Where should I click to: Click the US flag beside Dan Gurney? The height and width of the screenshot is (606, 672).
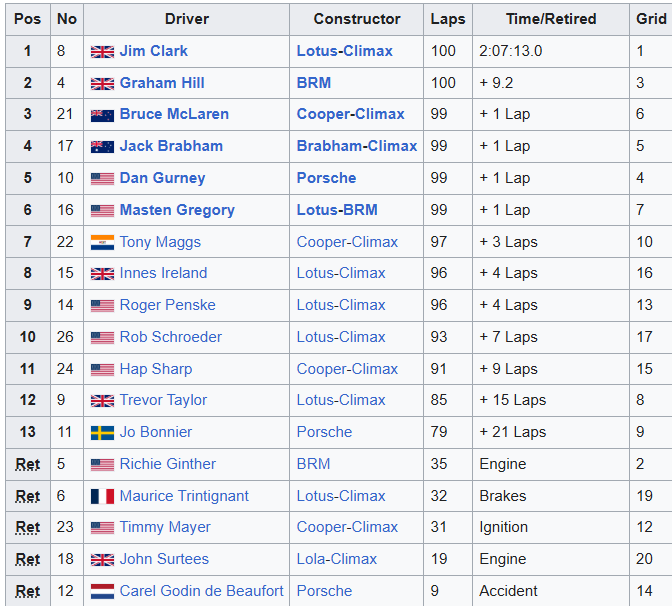tap(102, 179)
